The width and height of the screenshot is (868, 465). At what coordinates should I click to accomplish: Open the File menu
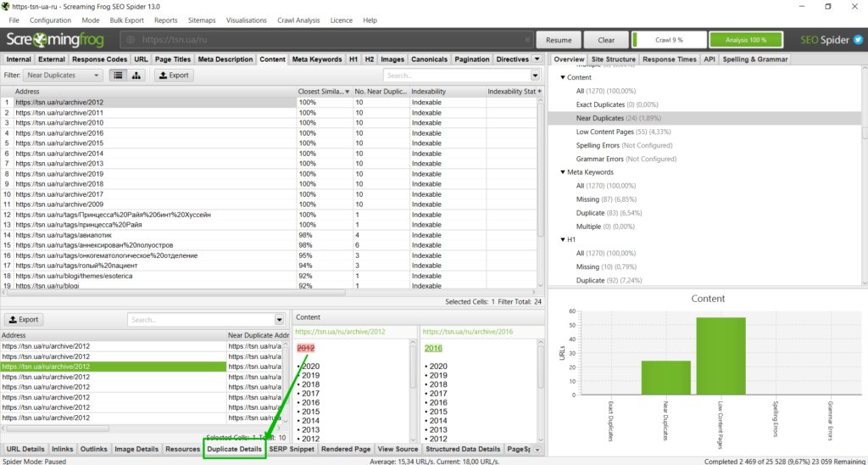pyautogui.click(x=14, y=20)
